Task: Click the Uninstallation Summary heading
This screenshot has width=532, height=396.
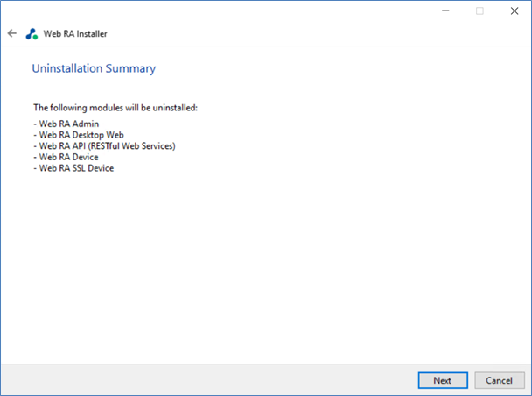Action: 94,68
